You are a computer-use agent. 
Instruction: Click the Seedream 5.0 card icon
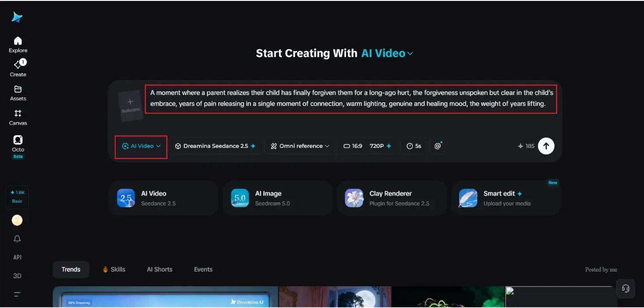click(240, 198)
